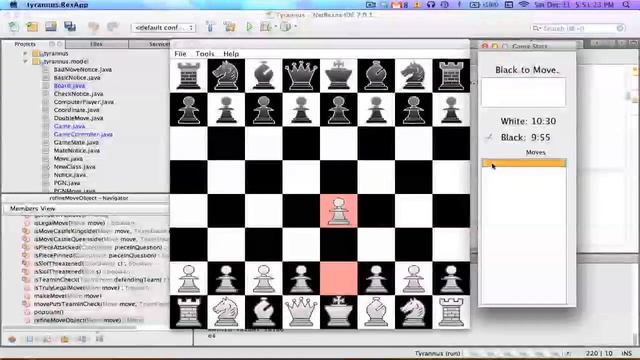
Task: Open the search options magnifier dropdown
Action: click(536, 28)
